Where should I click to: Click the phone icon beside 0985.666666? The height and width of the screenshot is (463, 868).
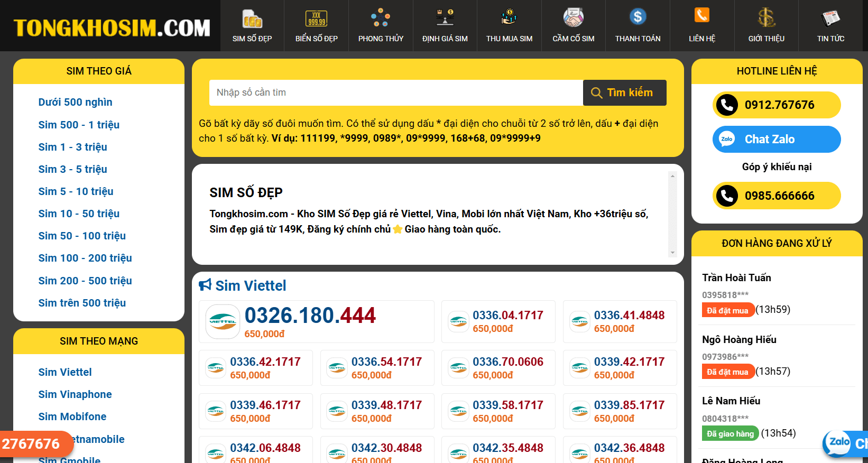coord(727,196)
